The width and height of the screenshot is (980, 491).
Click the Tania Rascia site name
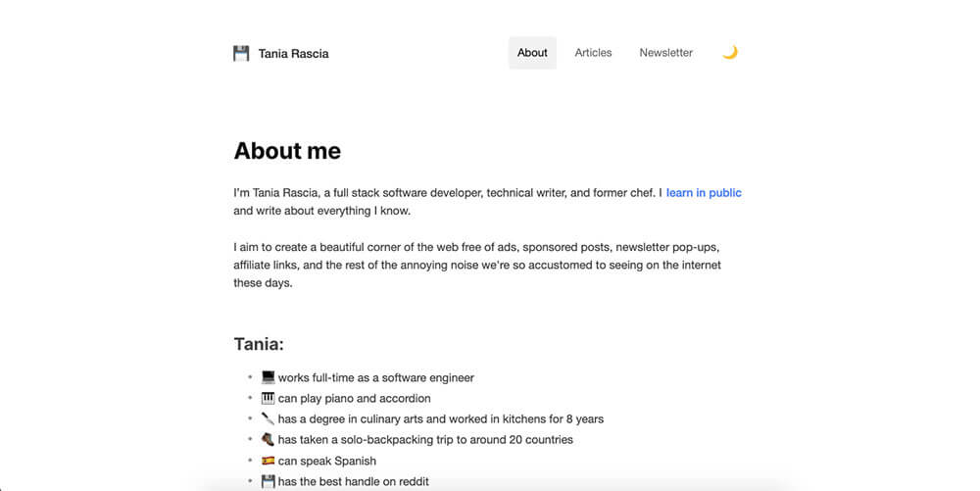coord(294,54)
